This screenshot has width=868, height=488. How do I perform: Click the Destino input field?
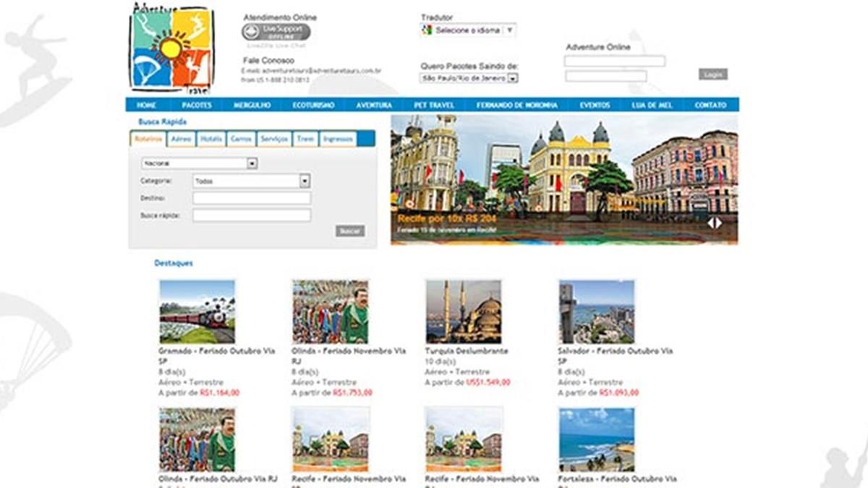pyautogui.click(x=252, y=198)
